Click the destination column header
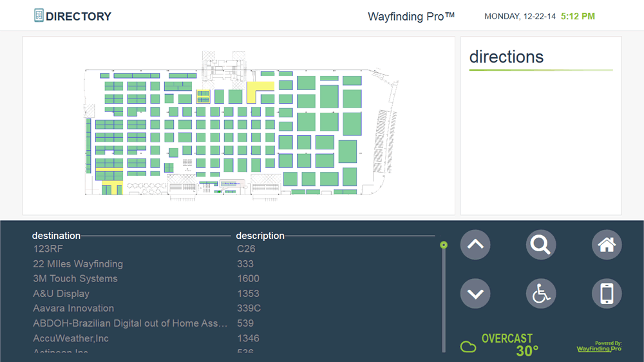 [x=57, y=236]
